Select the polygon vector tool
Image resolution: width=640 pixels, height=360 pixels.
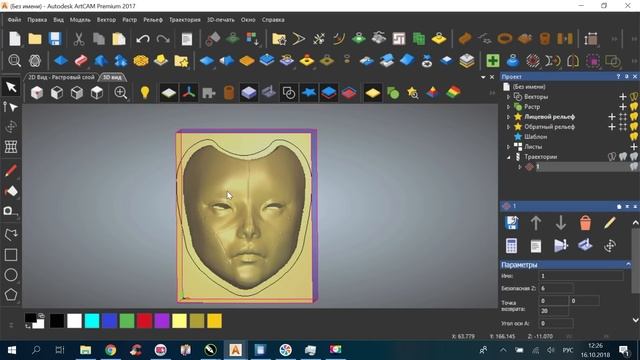pos(11,294)
